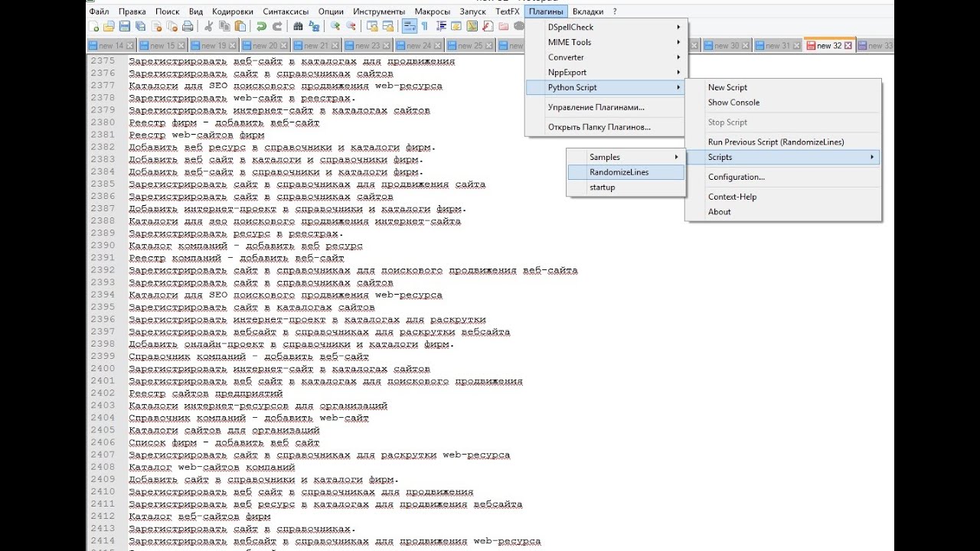Undo with the green arrow icon

(x=261, y=27)
